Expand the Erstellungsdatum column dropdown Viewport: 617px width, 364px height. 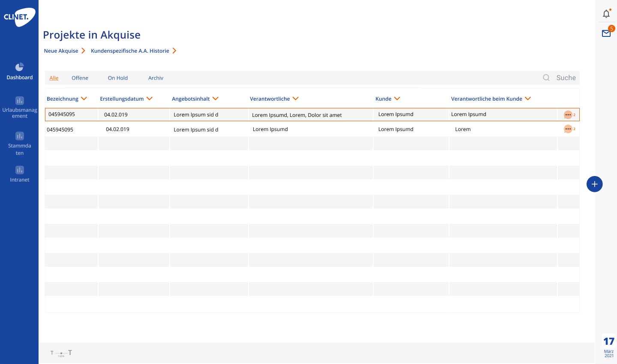[x=150, y=98]
